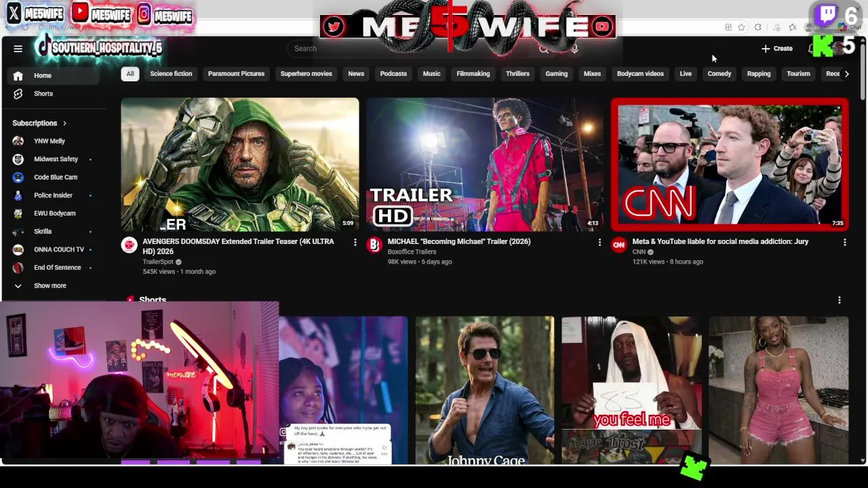Select the Rapping filter chip
The width and height of the screenshot is (868, 488).
[x=759, y=74]
